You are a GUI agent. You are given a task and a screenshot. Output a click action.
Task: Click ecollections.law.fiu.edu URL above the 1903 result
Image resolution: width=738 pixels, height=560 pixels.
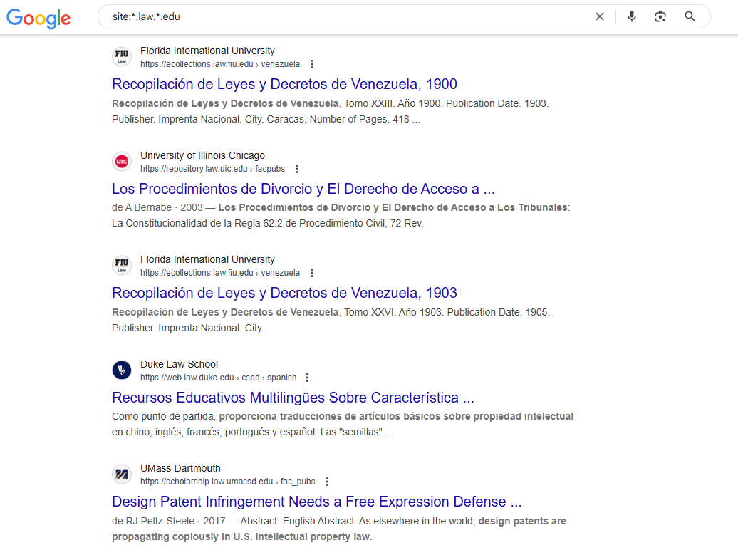[220, 273]
